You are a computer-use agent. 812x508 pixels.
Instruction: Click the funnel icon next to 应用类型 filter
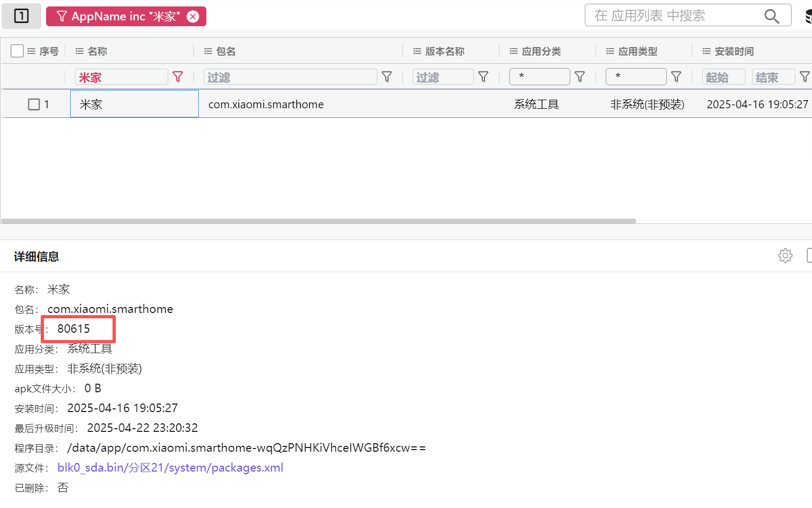(676, 77)
